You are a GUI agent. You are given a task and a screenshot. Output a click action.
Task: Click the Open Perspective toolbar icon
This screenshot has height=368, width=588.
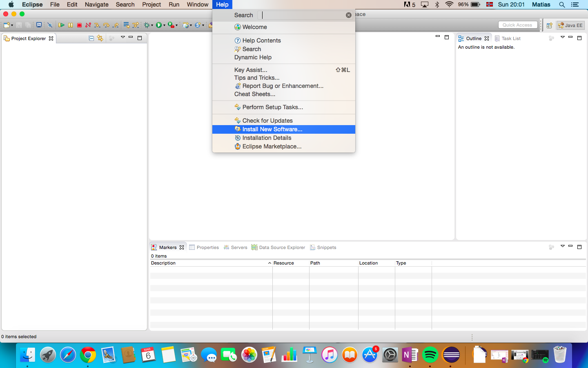click(550, 25)
